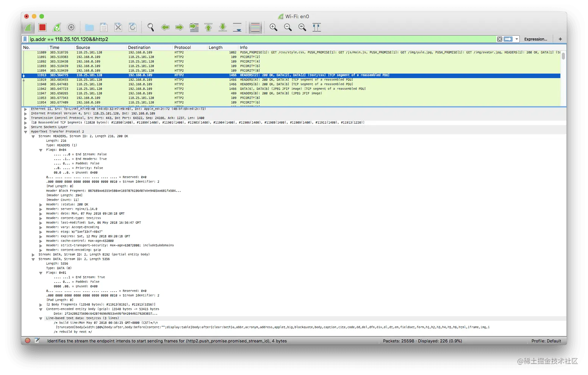Viewport: 588px width, 375px height.
Task: Expand Header: :status: 200 OK
Action: point(41,205)
